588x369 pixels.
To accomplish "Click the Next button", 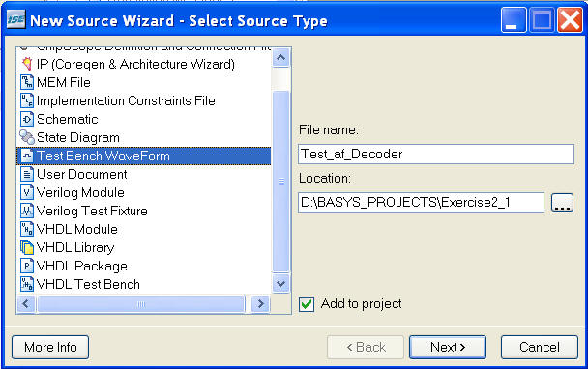I will point(448,347).
